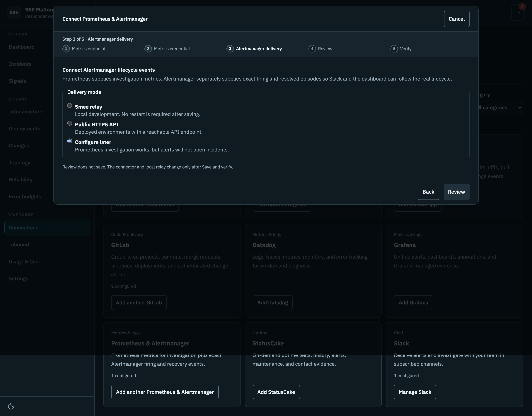Image resolution: width=532 pixels, height=416 pixels.
Task: Select Connections in the sidebar
Action: coord(47,228)
